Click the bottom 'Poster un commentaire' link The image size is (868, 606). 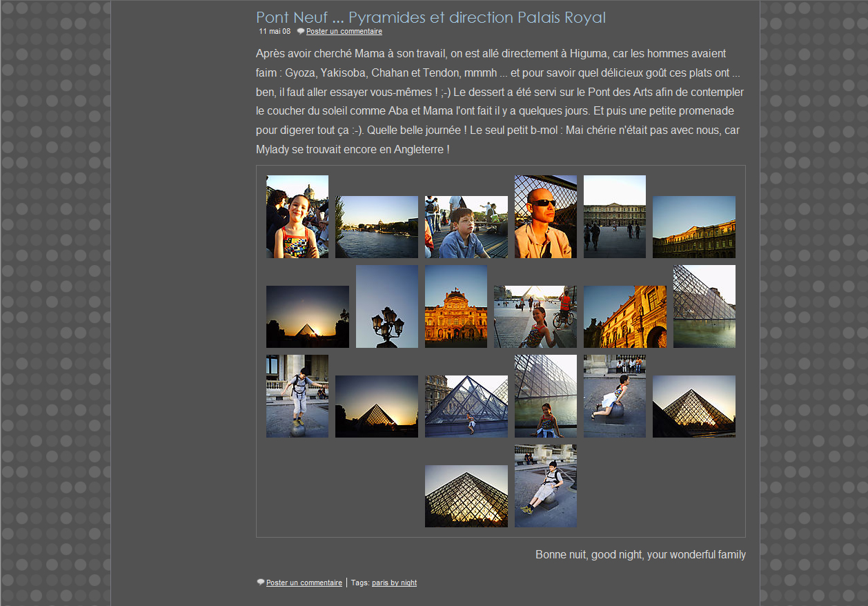304,583
